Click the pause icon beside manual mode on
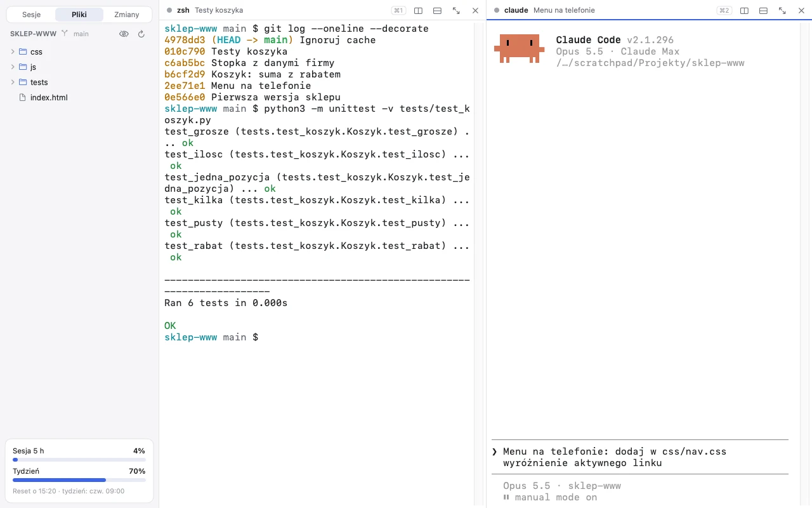This screenshot has width=812, height=508. (506, 497)
